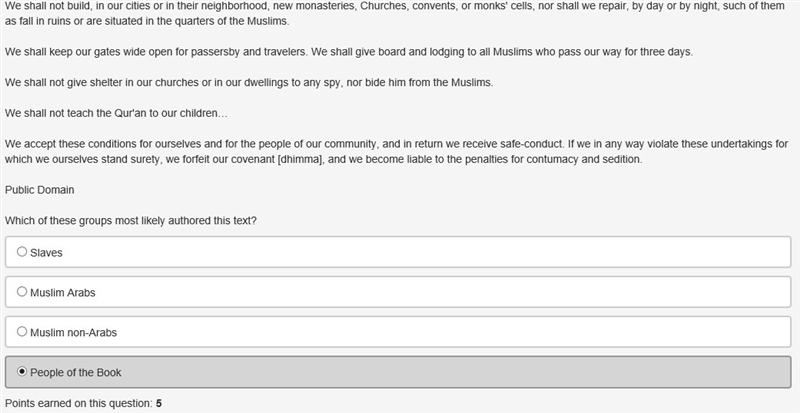The height and width of the screenshot is (413, 800).
Task: Click the "Points earned on this question" label
Action: [79, 403]
